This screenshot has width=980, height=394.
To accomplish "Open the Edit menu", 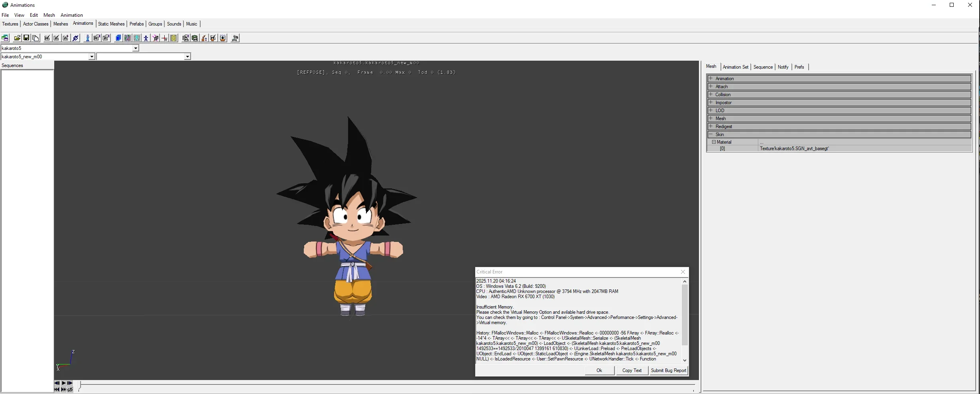I will 34,15.
